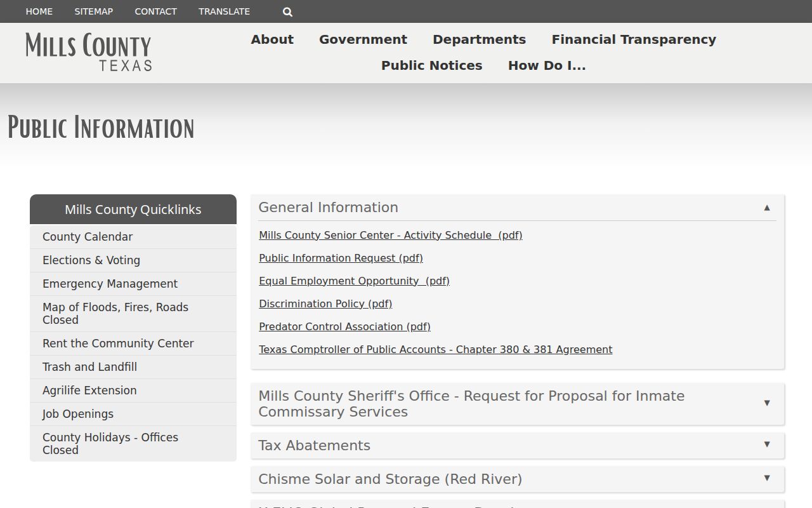The height and width of the screenshot is (508, 812).
Task: Open Map of Floods, Fires, Roads Closed
Action: 133,314
